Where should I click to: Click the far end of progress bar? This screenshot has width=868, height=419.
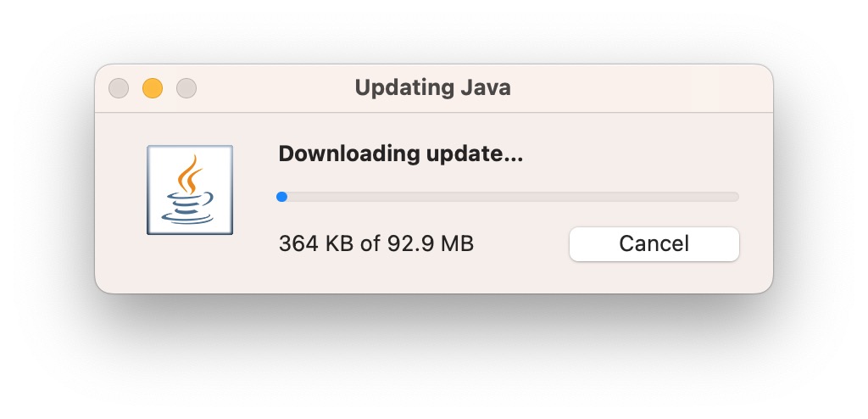(x=735, y=196)
